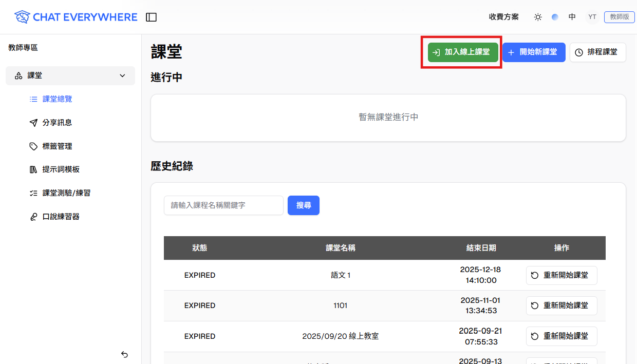Click the 暫無課堂進行中 empty message
637x364 pixels.
click(x=388, y=117)
